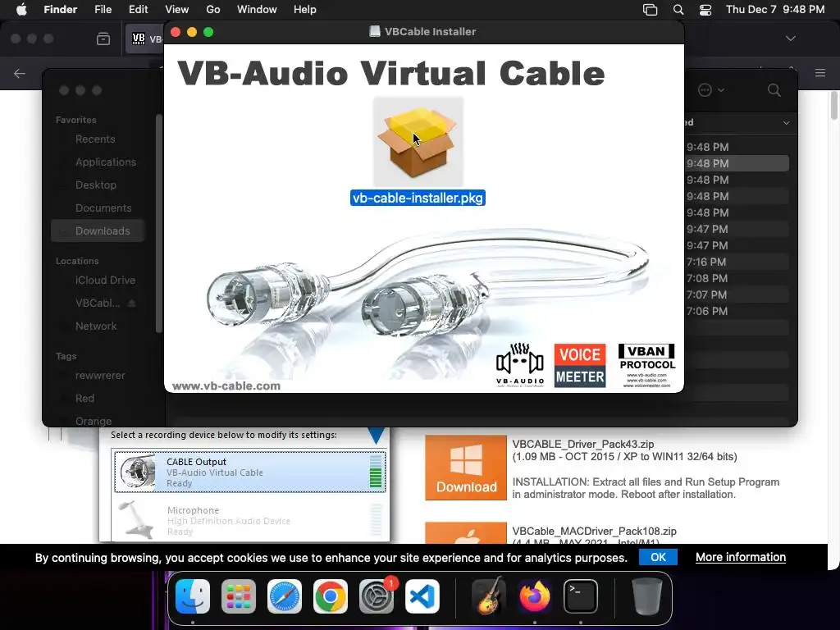Open More information cookie link
Image resolution: width=840 pixels, height=630 pixels.
tap(741, 557)
